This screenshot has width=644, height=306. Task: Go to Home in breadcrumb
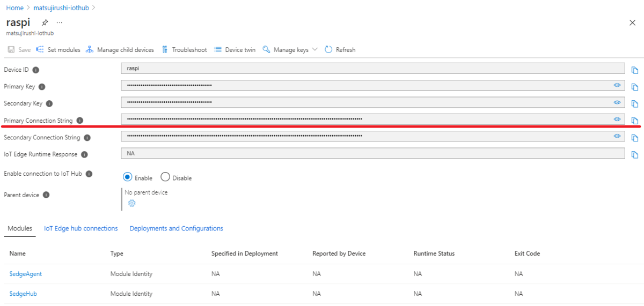14,8
